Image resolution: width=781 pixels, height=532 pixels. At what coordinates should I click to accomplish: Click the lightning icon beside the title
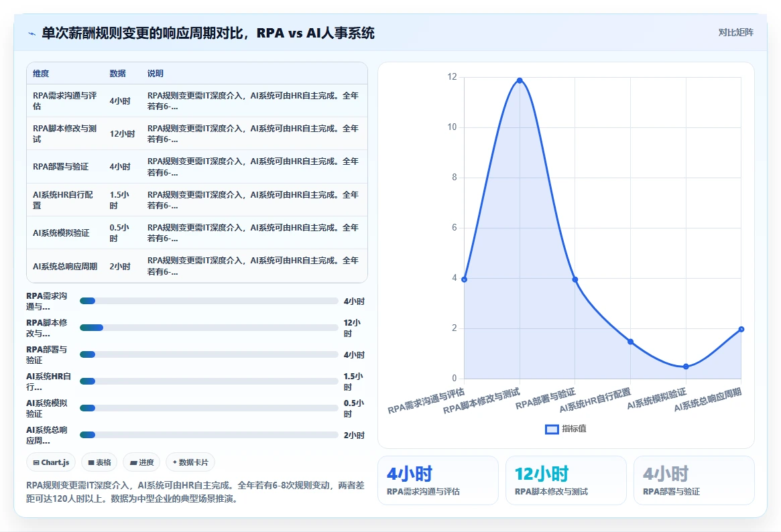[x=32, y=34]
